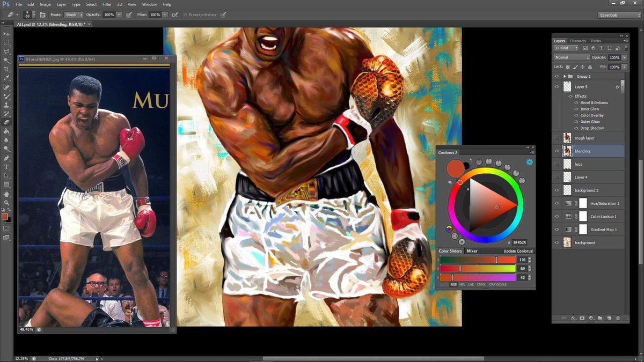Click lock transparent pixels icon
Screen dimensions: 644x362
point(568,67)
